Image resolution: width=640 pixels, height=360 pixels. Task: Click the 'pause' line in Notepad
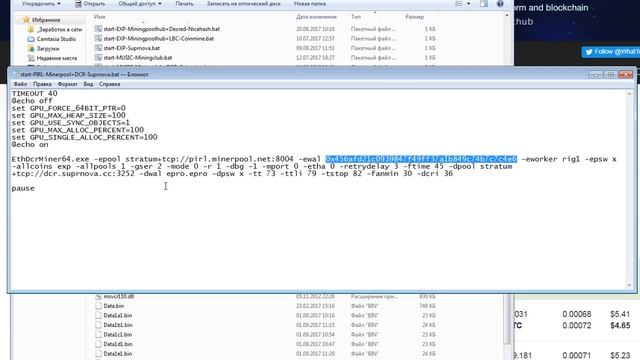tap(23, 188)
